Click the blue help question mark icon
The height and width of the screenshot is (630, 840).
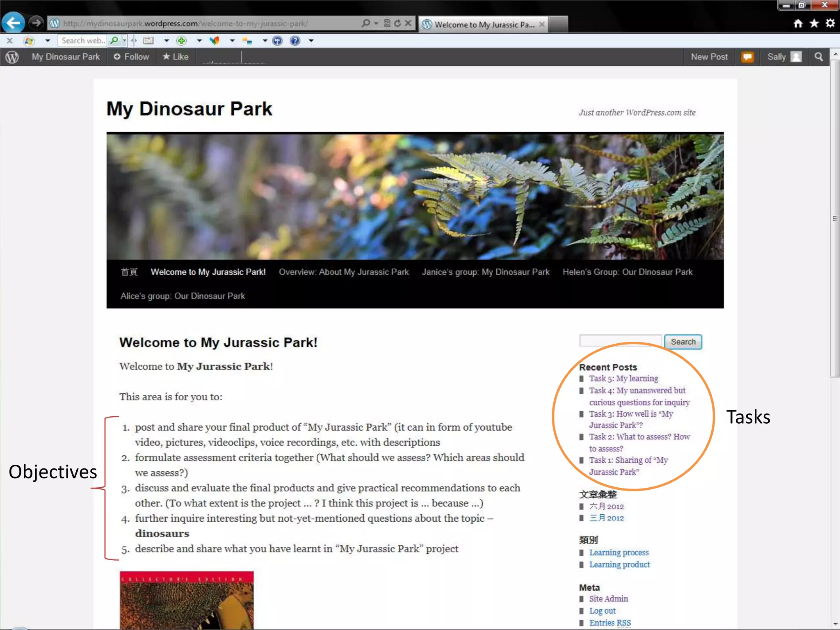pos(295,41)
